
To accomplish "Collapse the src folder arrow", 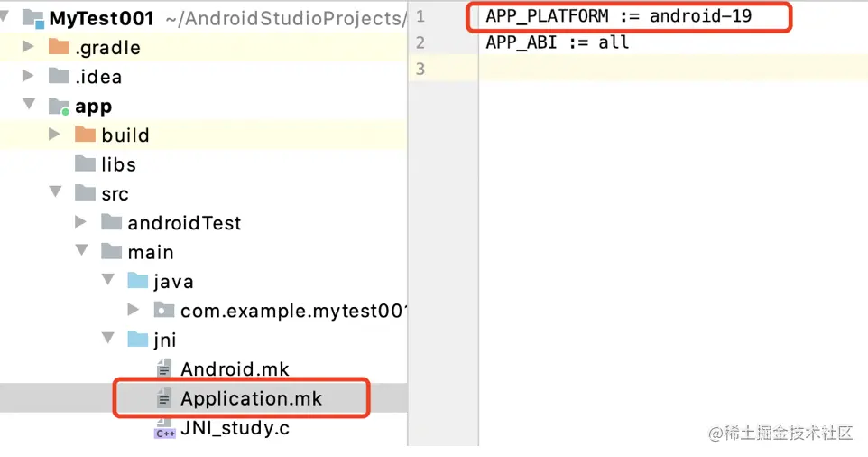I will (55, 191).
